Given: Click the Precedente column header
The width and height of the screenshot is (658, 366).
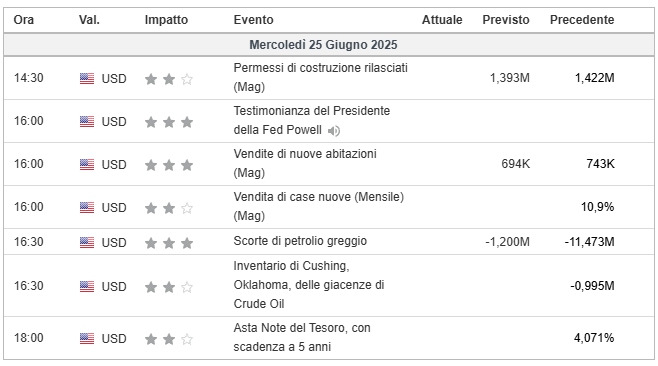Looking at the screenshot, I should [x=582, y=20].
